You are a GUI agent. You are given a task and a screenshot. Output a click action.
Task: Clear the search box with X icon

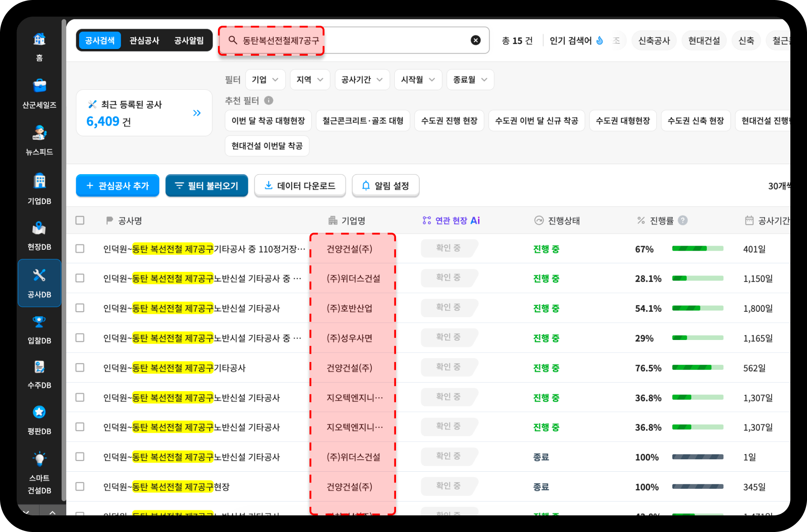475,40
